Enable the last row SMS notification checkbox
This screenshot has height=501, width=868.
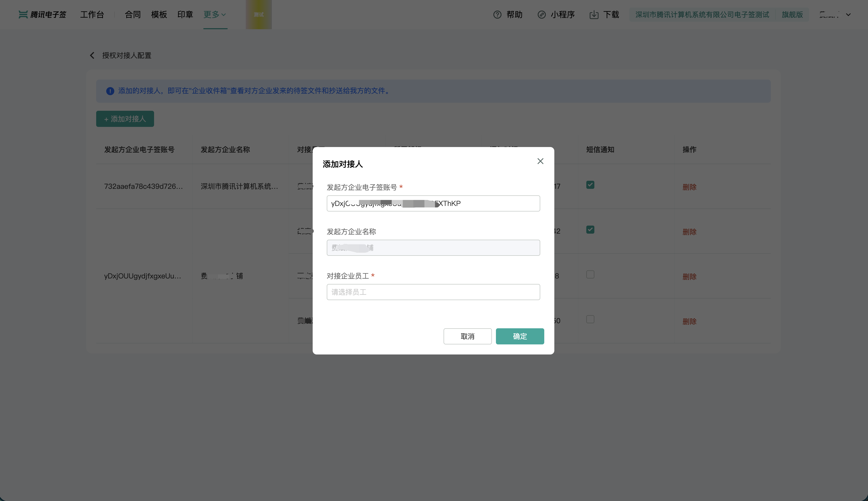pos(590,319)
